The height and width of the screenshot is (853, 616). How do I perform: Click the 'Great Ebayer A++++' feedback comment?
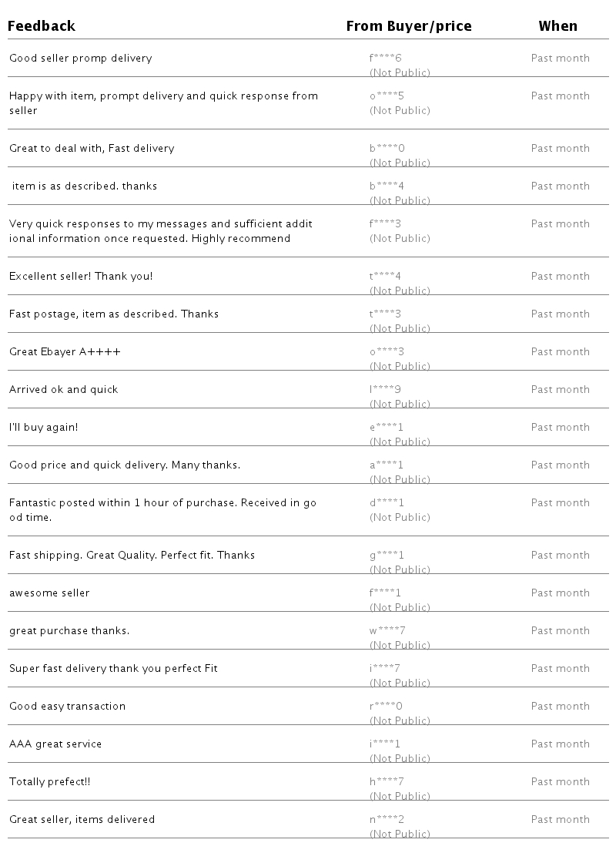click(65, 352)
